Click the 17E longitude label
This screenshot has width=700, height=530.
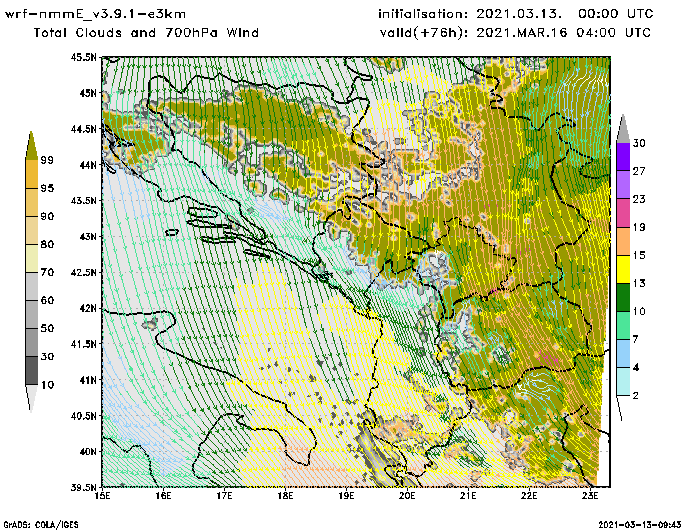pos(225,496)
